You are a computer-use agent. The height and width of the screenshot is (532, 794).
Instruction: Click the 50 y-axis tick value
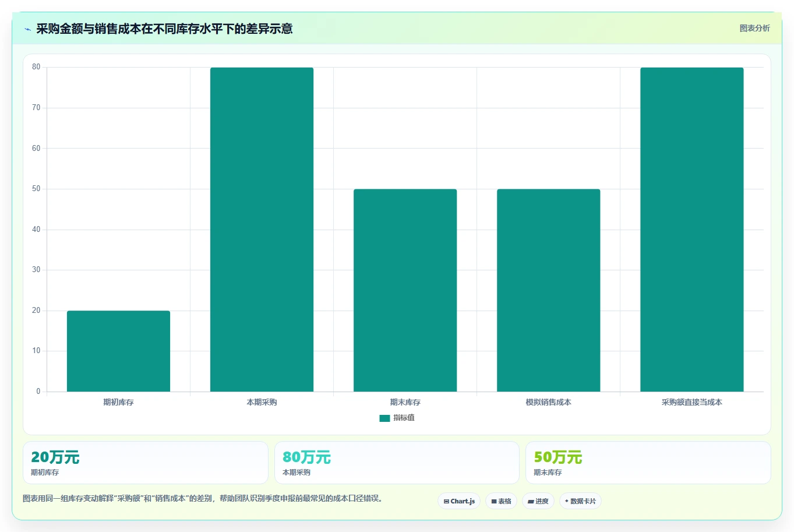[x=36, y=189]
